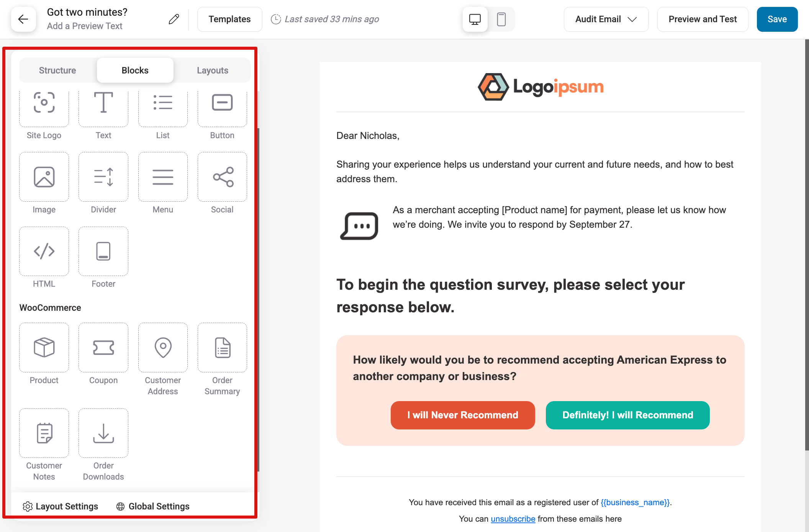Screen dimensions: 809x532
Task: Click the recommend question text
Action: tap(540, 368)
